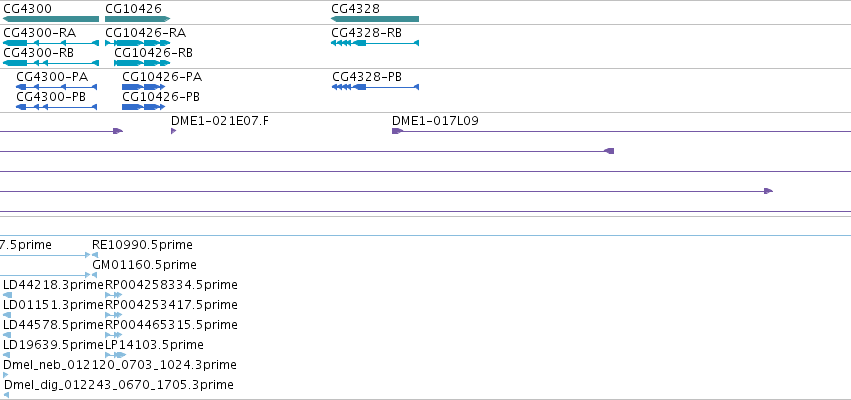Image resolution: width=851 pixels, height=400 pixels.
Task: Select the LD44218.3prime EST arrow
Action: (x=7, y=295)
